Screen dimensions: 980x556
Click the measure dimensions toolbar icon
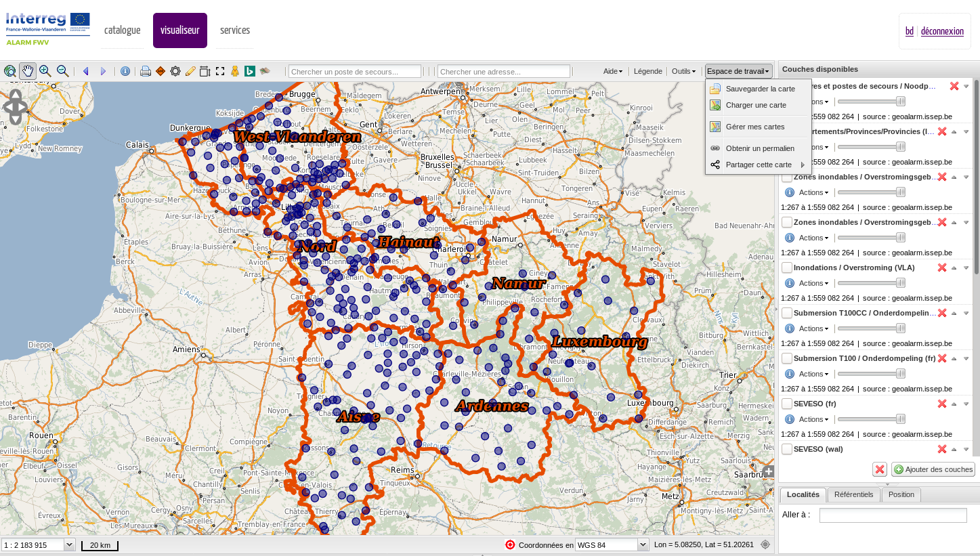[205, 71]
